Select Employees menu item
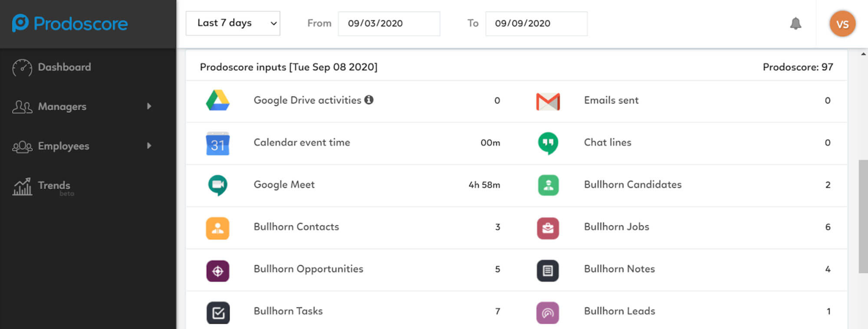Screen dimensions: 868x329 [63, 146]
